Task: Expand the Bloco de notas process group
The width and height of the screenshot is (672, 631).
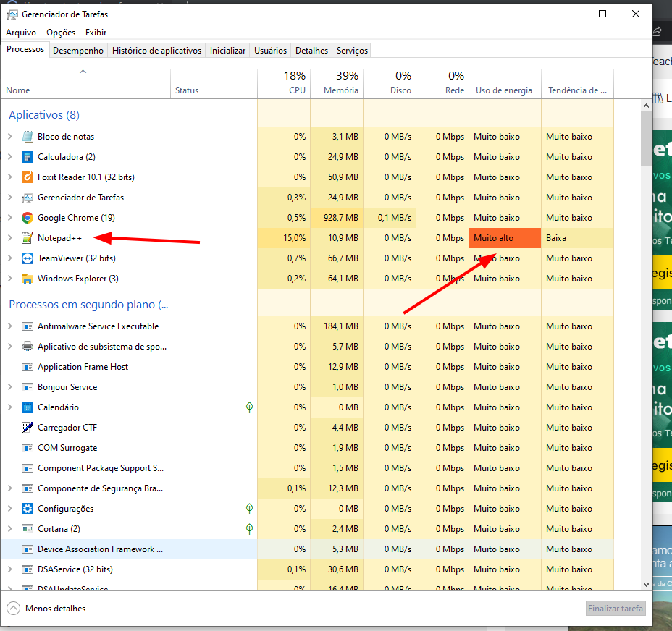Action: pos(10,137)
